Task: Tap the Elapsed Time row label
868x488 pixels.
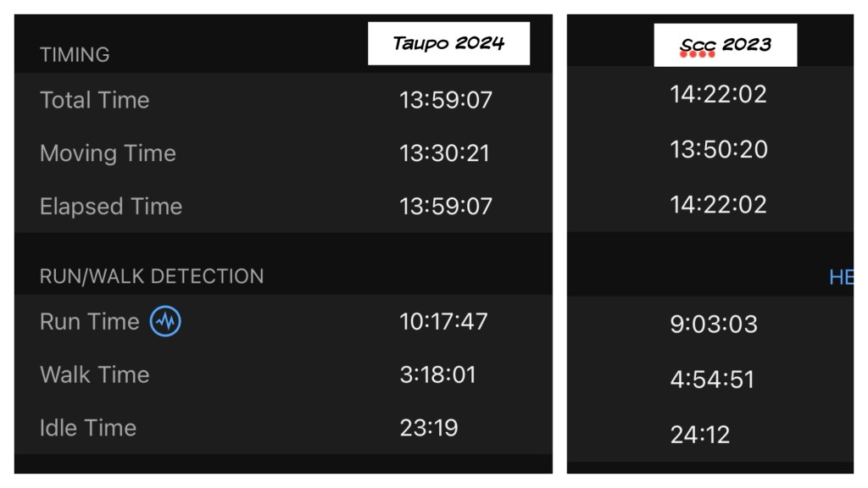Action: point(111,207)
